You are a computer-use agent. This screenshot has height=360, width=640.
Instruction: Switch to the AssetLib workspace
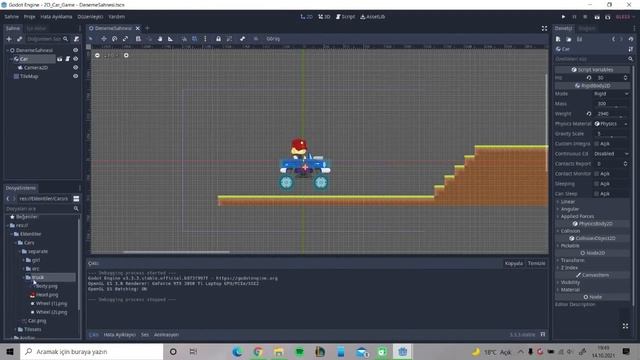click(x=373, y=17)
